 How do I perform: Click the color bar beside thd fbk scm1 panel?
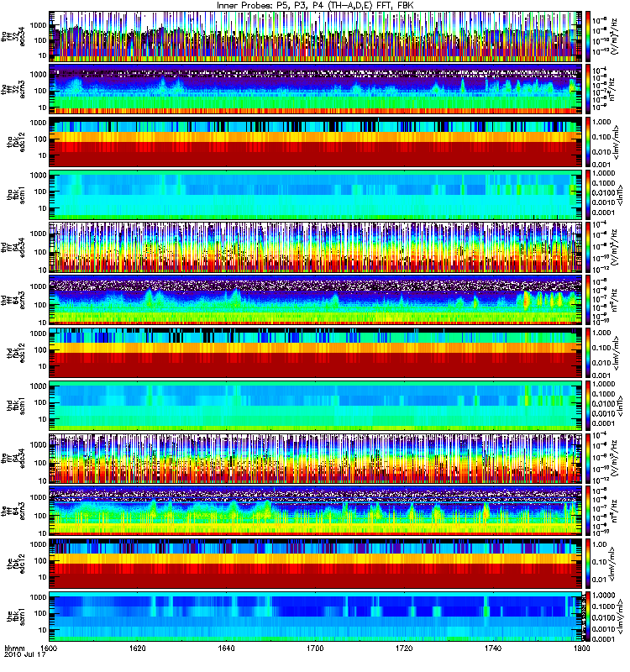588,405
